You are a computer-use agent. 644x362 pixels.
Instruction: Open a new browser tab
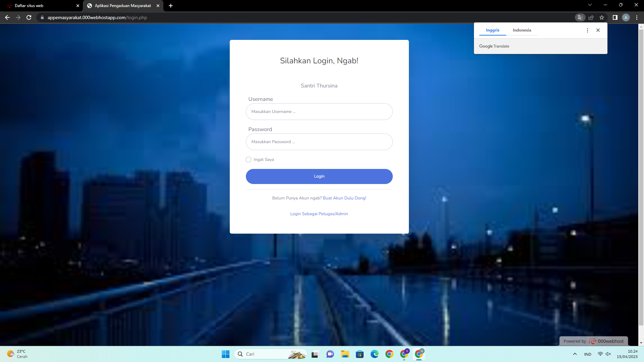click(x=171, y=6)
